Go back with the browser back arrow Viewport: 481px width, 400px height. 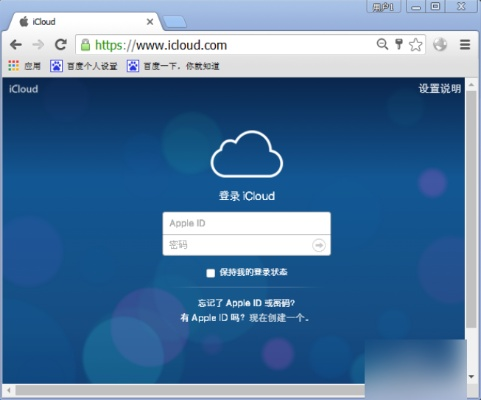pos(16,44)
